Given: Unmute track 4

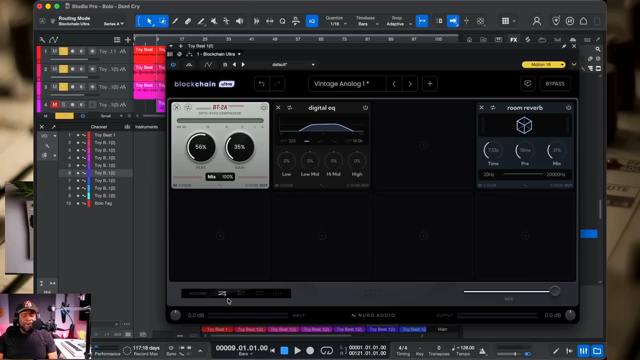Looking at the screenshot, I should click(54, 104).
